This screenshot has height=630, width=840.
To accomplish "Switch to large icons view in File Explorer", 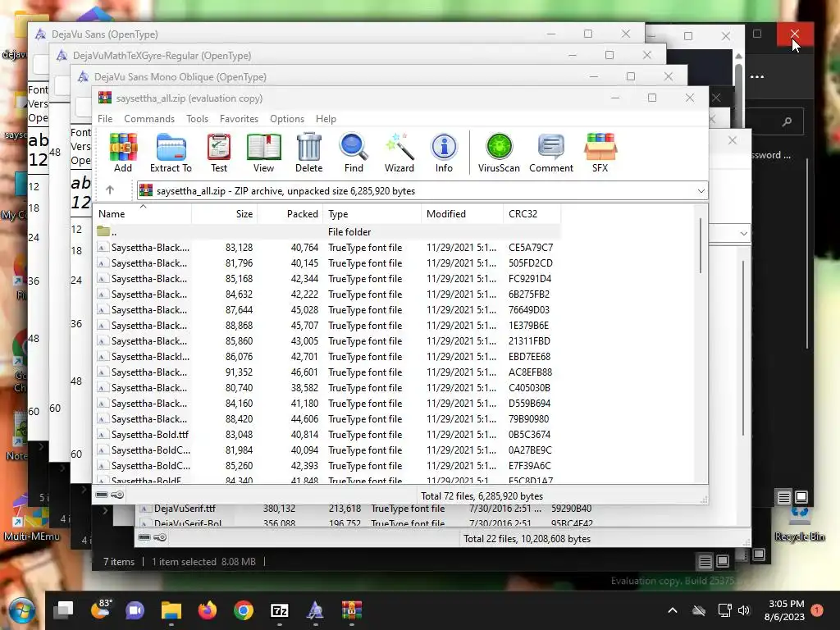I will [x=723, y=561].
